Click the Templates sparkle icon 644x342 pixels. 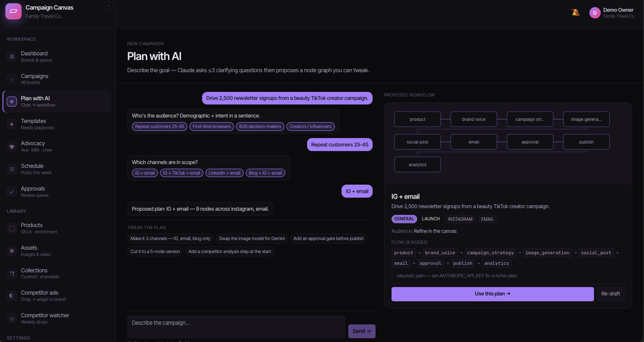pos(12,124)
